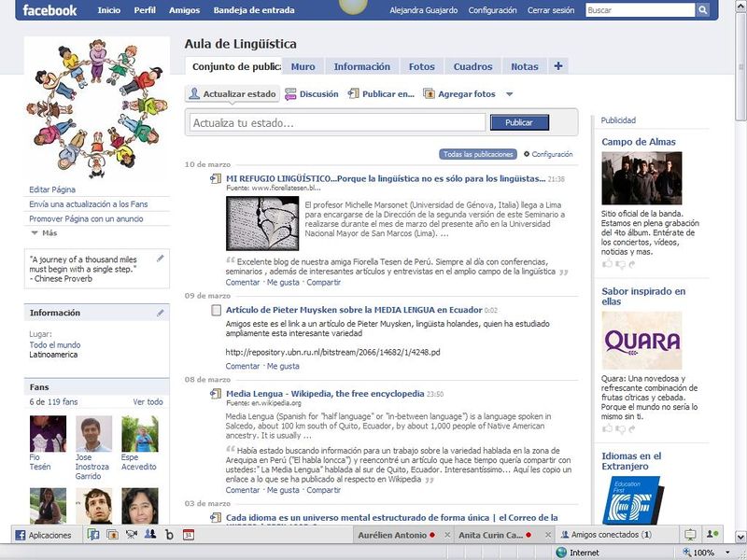
Task: Open Perfil in the top navigation
Action: coord(145,9)
